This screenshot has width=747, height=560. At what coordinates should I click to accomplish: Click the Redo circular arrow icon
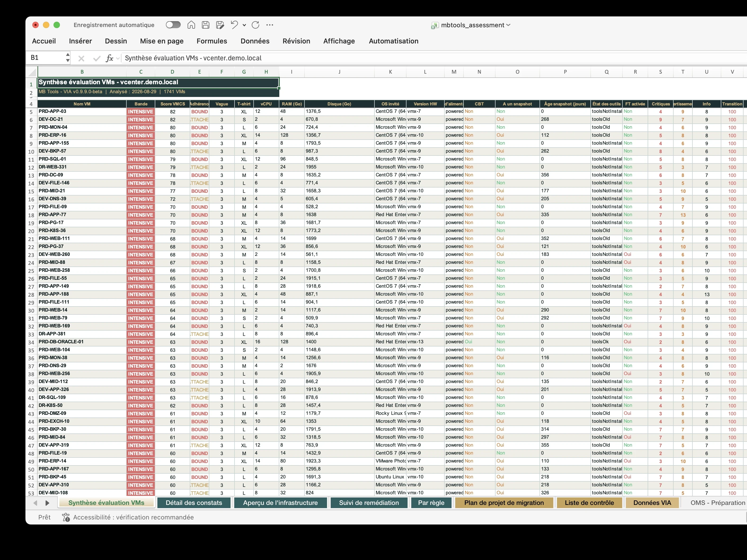click(x=256, y=25)
